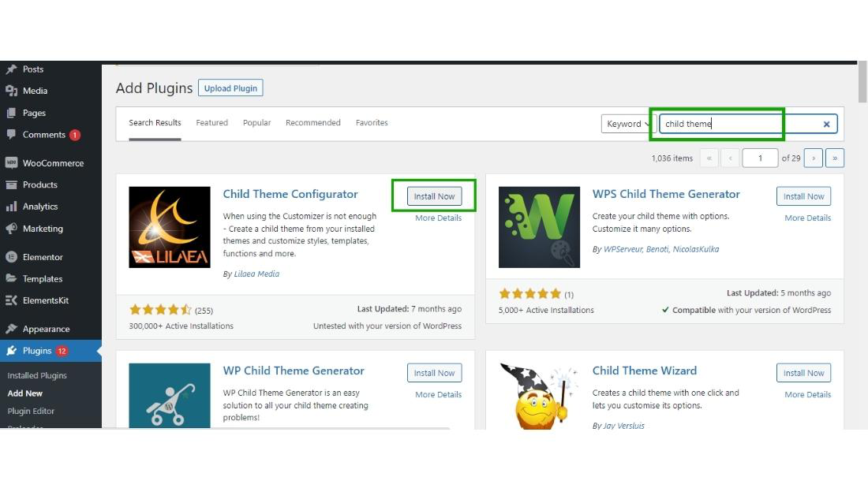Click the 300,000+ Active Installations text
This screenshot has width=868, height=488.
click(x=181, y=326)
